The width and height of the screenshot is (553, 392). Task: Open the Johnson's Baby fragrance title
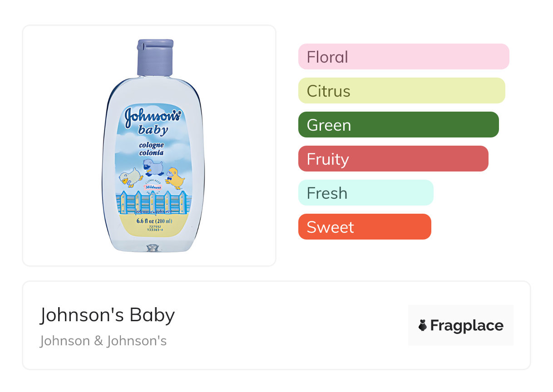tap(107, 315)
